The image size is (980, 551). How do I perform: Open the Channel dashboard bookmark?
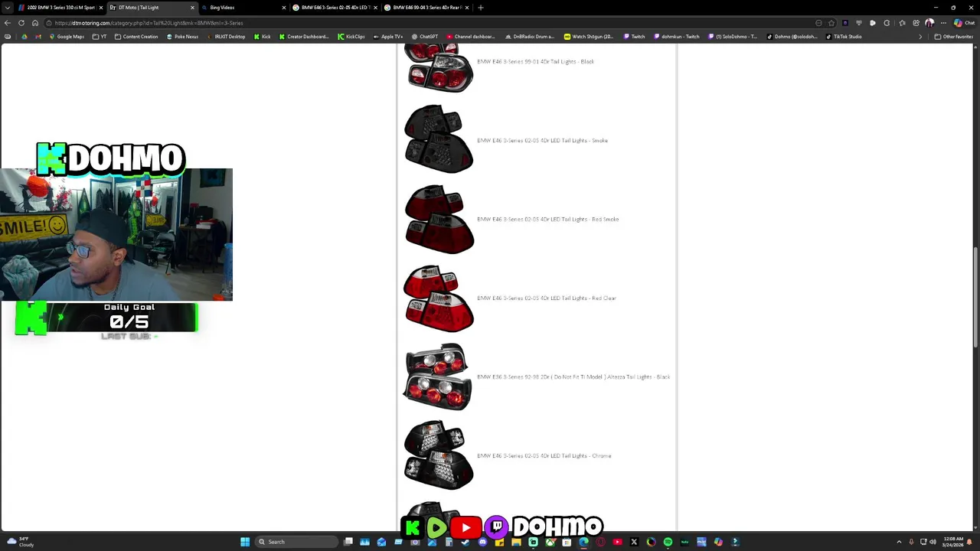coord(470,37)
